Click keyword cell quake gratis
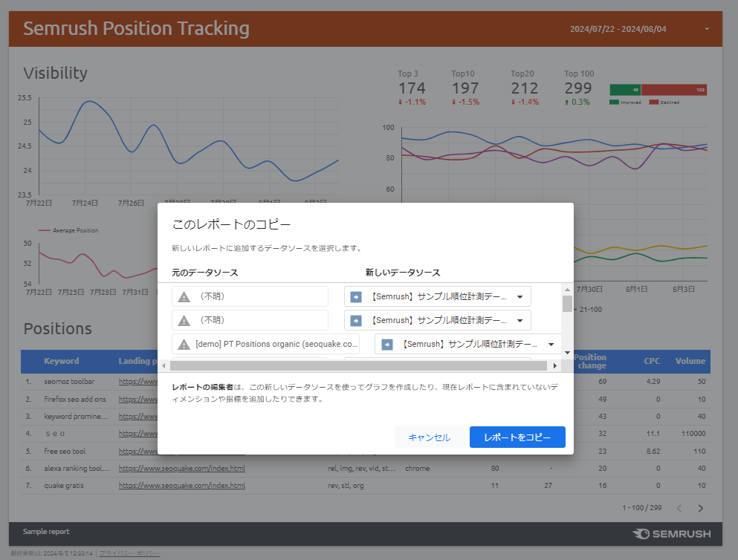The image size is (738, 560). [63, 485]
